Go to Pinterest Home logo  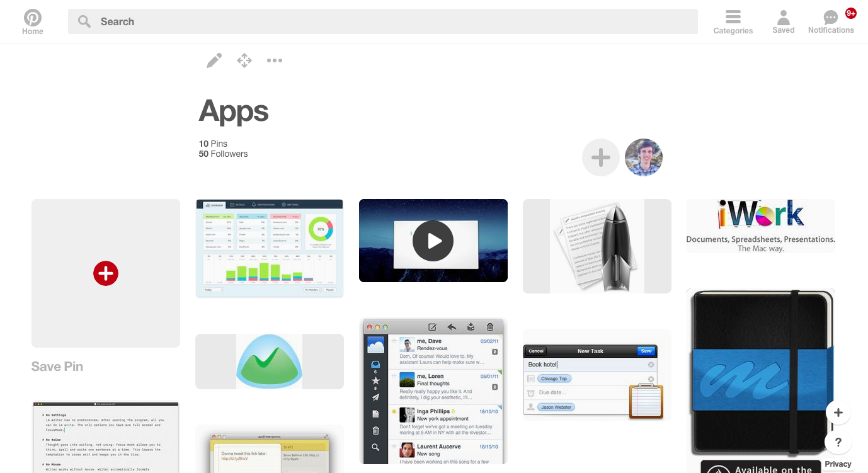click(33, 21)
